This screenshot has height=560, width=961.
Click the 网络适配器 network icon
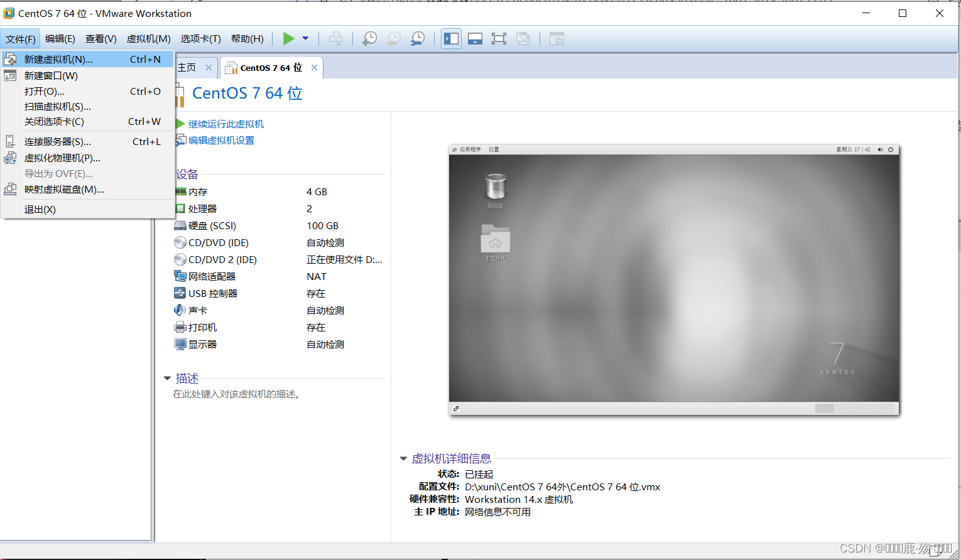pyautogui.click(x=180, y=276)
